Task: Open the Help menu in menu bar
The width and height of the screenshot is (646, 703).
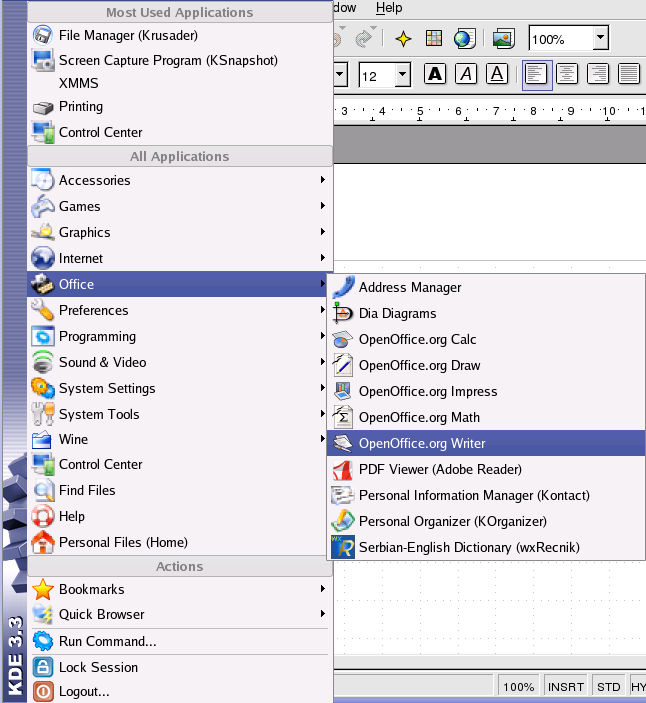Action: (x=389, y=8)
